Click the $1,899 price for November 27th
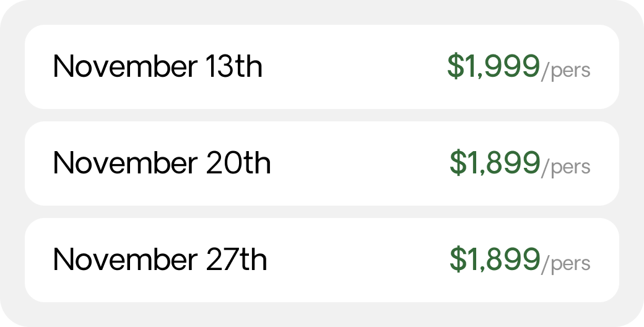The image size is (644, 327). click(x=495, y=259)
